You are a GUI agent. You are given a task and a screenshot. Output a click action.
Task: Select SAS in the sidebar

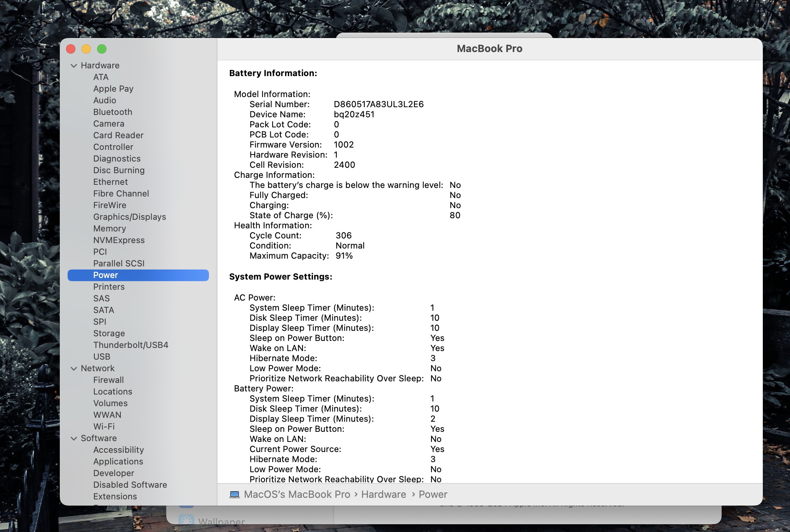coord(102,298)
